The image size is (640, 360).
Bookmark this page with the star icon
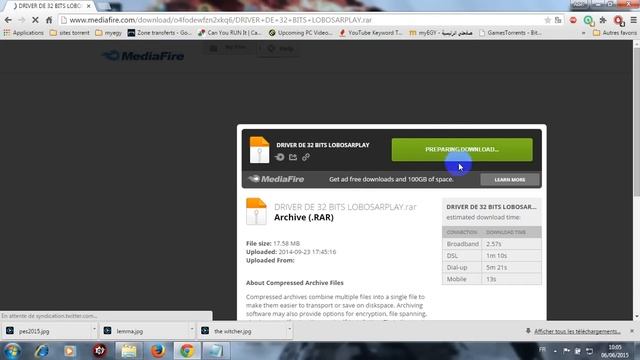(x=547, y=20)
